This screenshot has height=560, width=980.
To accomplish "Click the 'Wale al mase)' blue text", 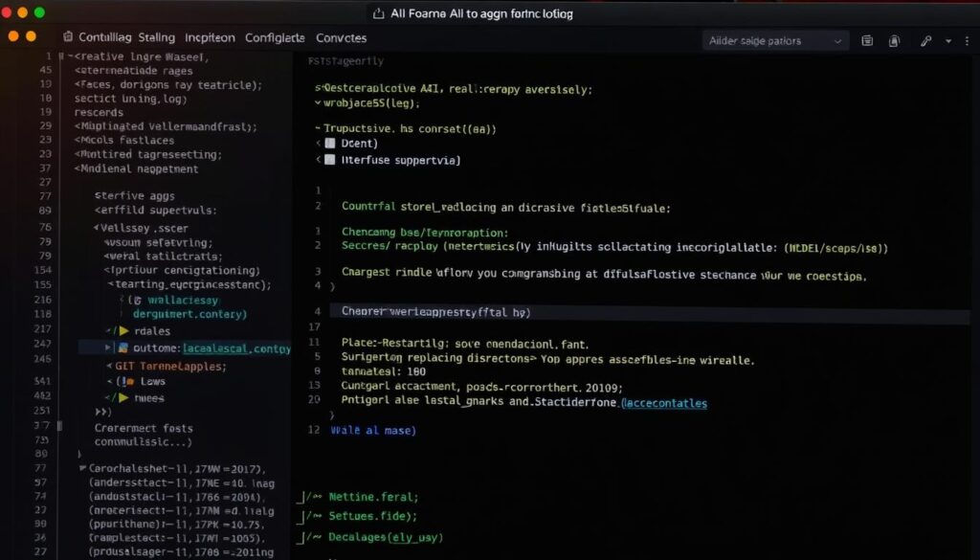I will (x=373, y=430).
